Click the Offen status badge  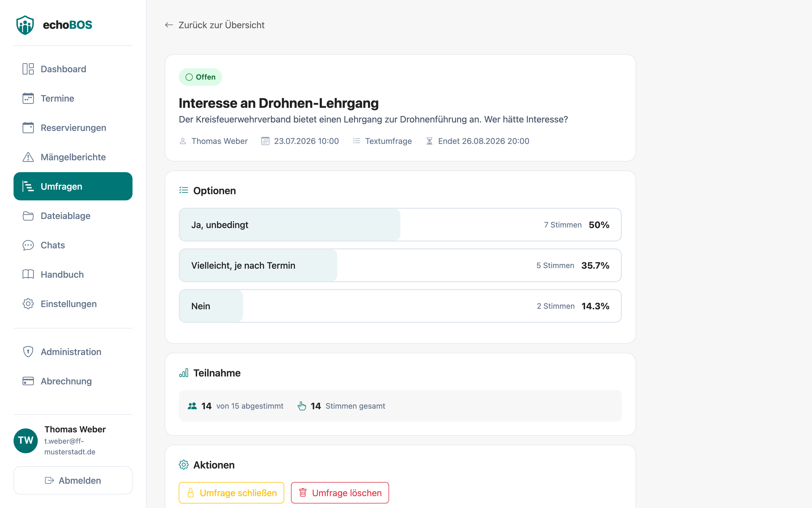pyautogui.click(x=200, y=77)
